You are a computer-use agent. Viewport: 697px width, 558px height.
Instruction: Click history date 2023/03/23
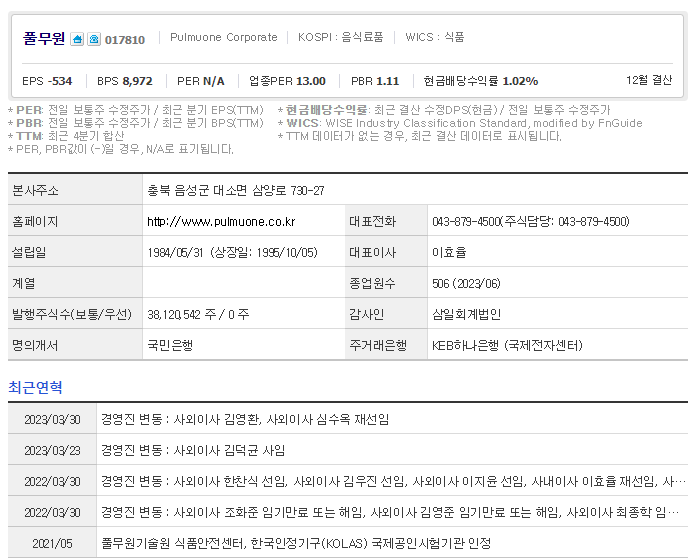tap(52, 450)
